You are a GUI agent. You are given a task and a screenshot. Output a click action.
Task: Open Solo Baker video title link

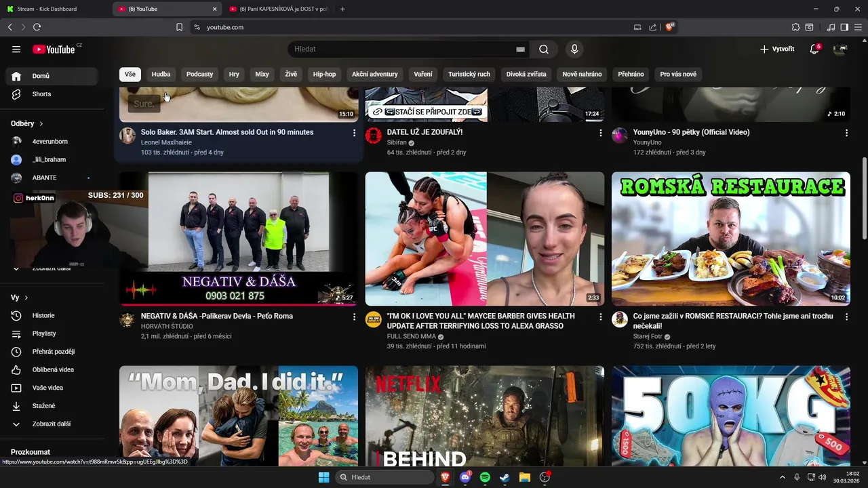pos(227,132)
